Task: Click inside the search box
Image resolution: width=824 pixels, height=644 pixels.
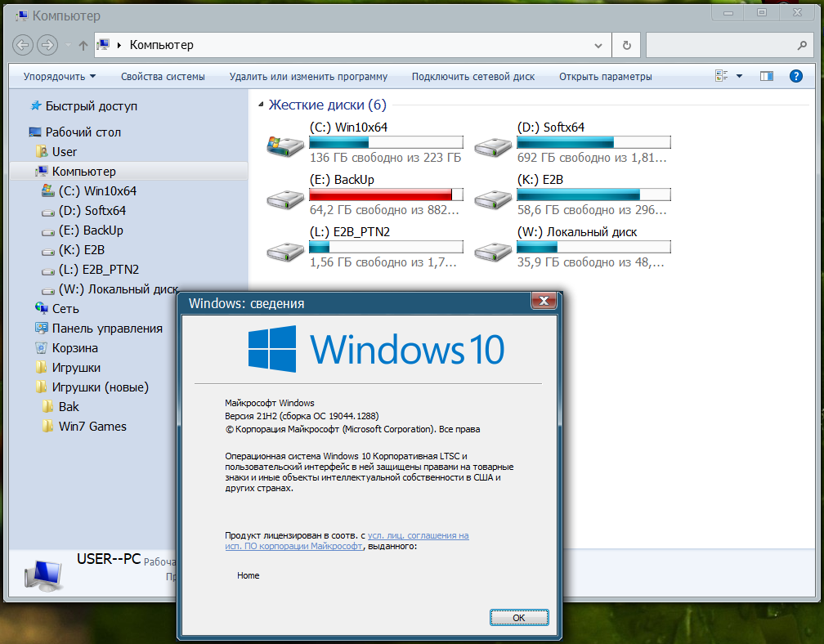Action: click(720, 45)
